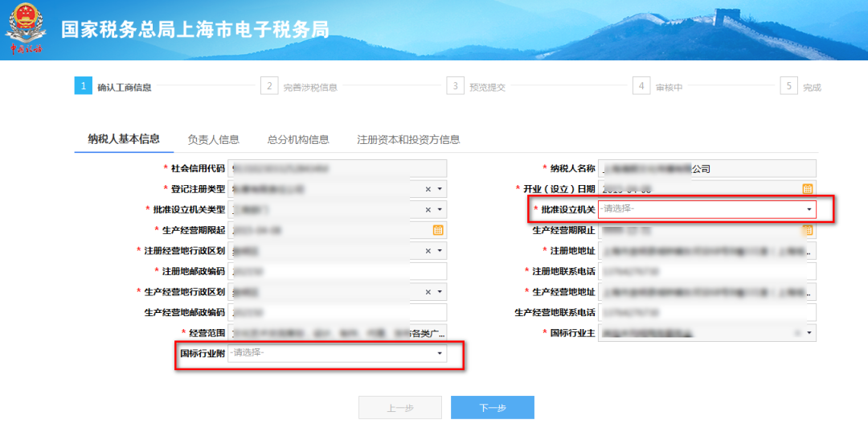
Task: Click the 生产经营地邮政编码 input field
Action: pyautogui.click(x=337, y=312)
